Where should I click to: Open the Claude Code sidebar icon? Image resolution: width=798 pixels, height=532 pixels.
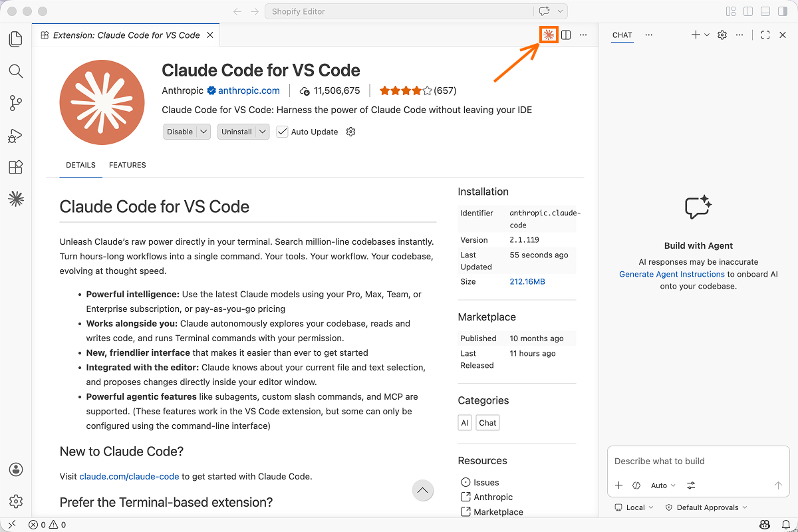tap(16, 198)
